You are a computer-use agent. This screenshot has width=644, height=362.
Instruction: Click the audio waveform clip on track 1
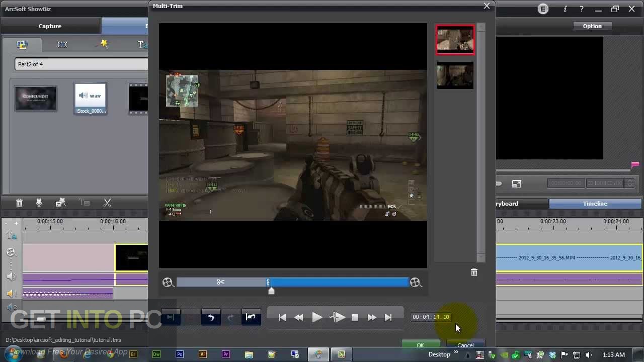(67, 294)
